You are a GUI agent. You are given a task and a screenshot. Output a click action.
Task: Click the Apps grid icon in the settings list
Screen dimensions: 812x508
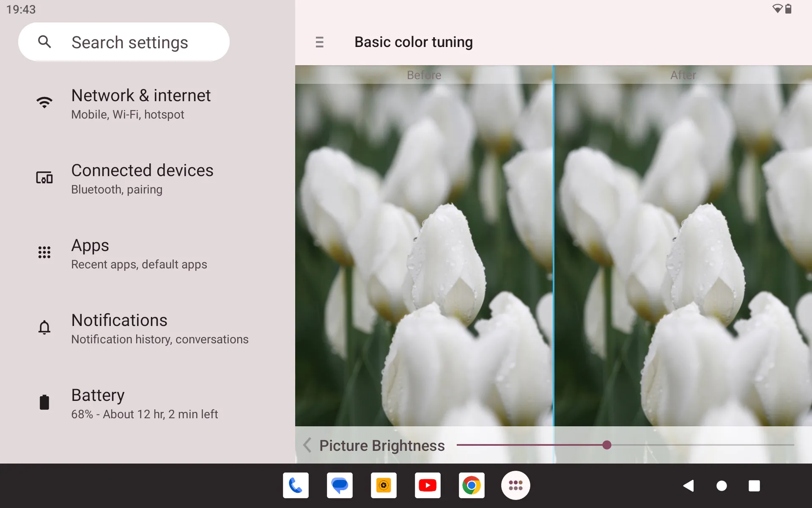44,252
